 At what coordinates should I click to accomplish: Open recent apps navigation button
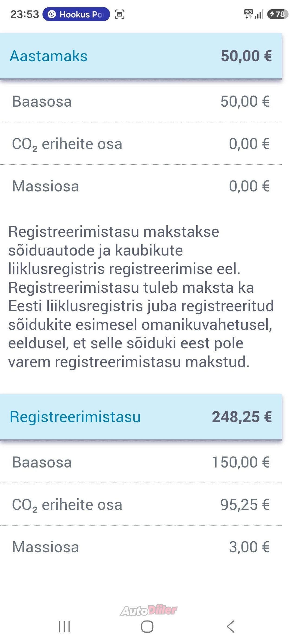(64, 627)
